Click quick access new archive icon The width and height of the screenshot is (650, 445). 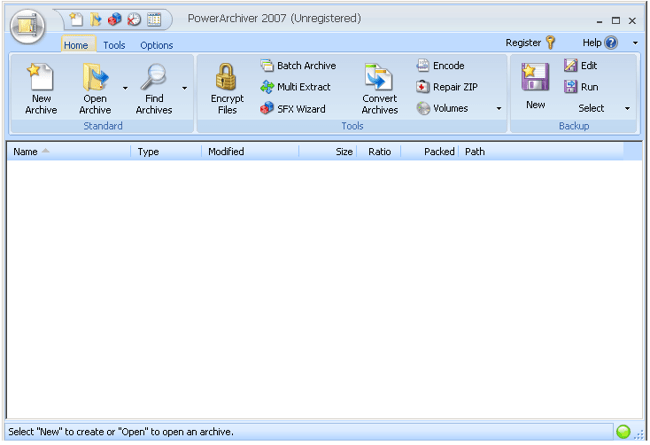[x=76, y=19]
